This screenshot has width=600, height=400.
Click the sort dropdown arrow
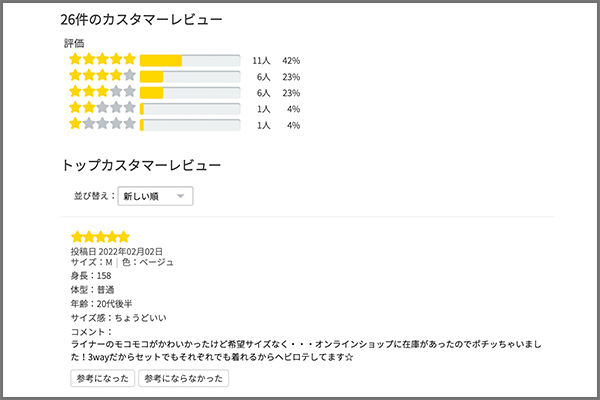(181, 197)
